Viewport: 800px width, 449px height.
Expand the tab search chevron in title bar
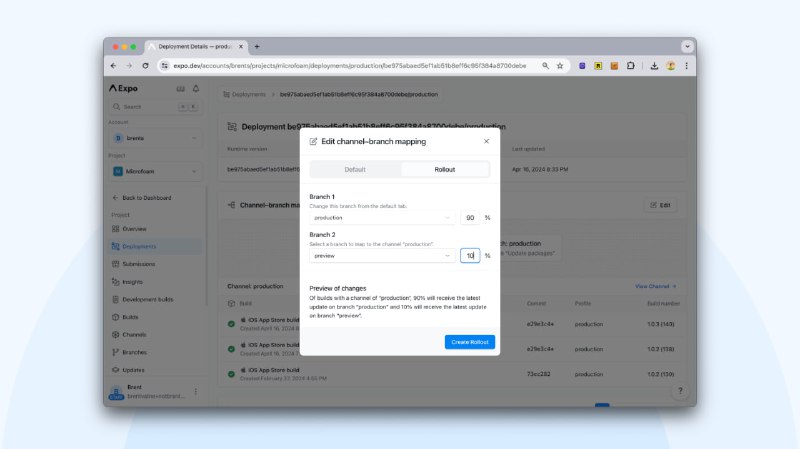pos(687,46)
